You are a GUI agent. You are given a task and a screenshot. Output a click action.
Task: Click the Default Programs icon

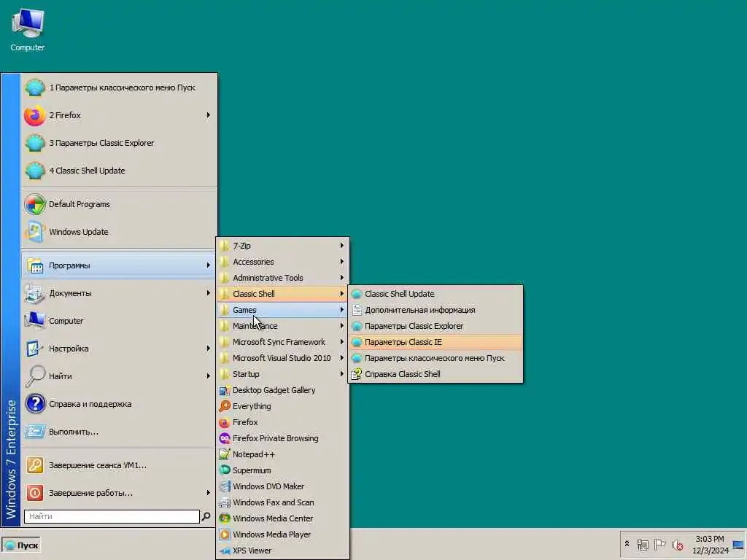click(x=35, y=204)
